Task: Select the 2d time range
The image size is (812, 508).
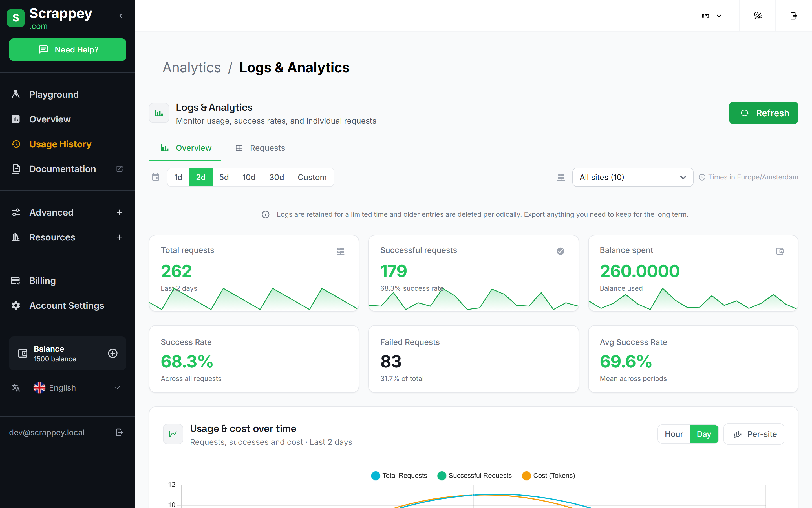Action: click(x=201, y=177)
